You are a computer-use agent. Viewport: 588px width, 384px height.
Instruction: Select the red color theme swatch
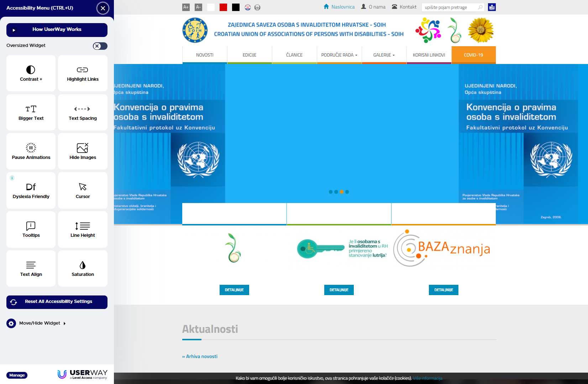coord(223,7)
